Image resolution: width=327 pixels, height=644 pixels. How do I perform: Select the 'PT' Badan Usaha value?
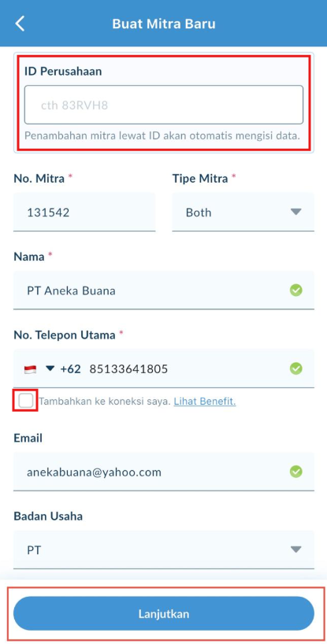click(x=34, y=550)
